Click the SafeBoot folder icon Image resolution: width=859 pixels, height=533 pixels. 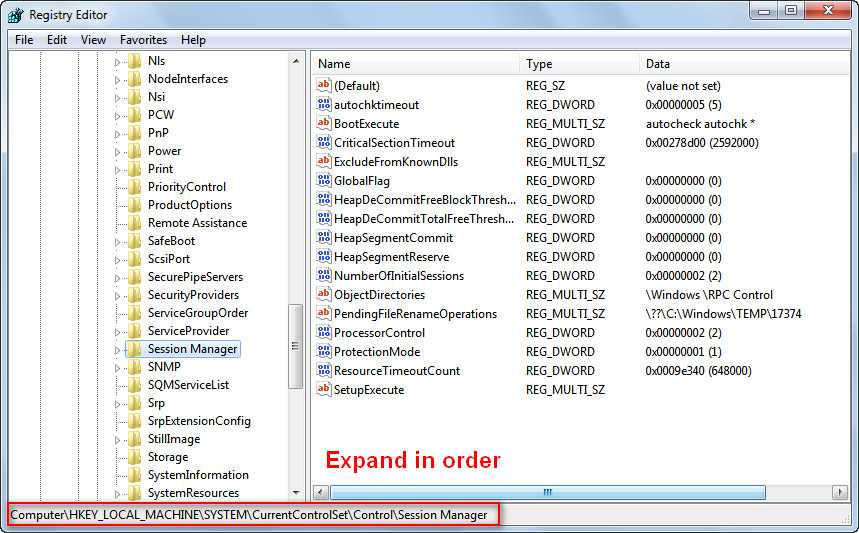134,241
